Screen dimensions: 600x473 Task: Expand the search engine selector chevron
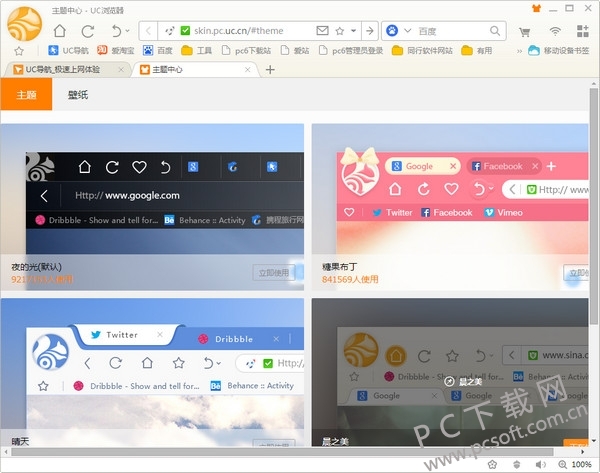408,31
